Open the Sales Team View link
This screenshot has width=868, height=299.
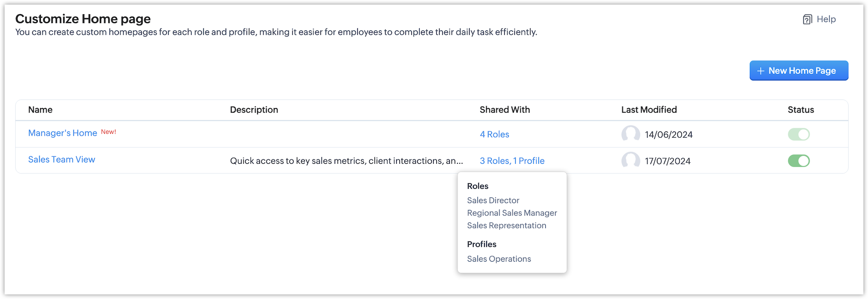tap(61, 159)
